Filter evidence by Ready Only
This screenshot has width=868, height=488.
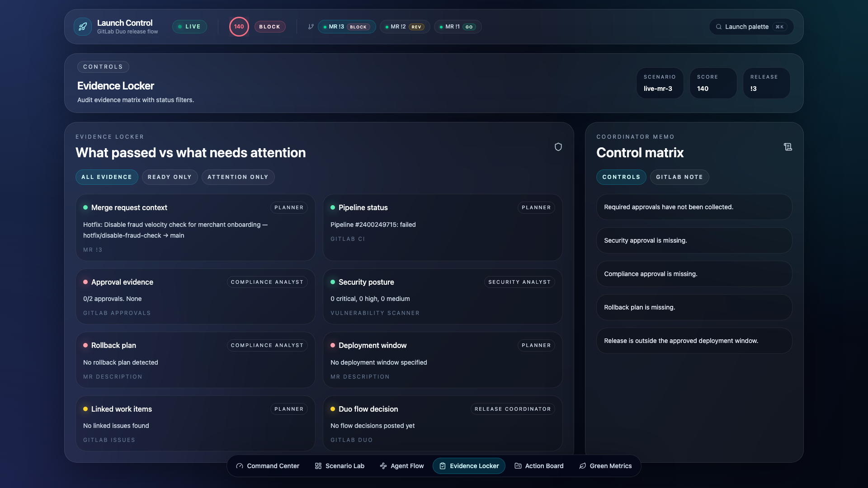(170, 177)
